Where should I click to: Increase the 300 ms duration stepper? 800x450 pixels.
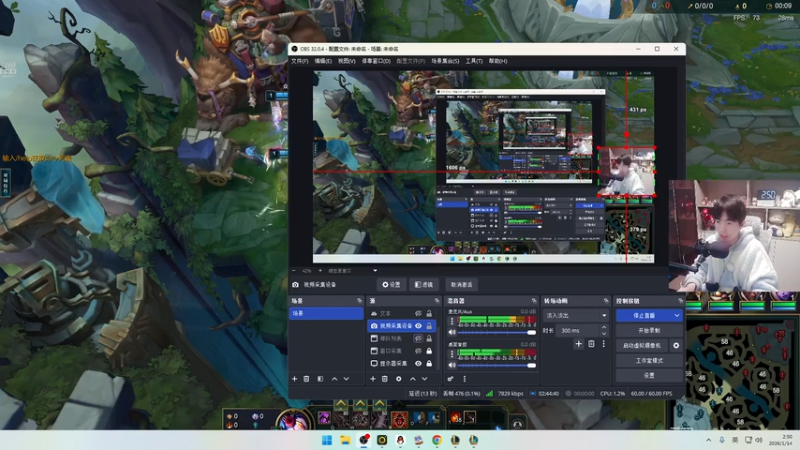(x=604, y=328)
